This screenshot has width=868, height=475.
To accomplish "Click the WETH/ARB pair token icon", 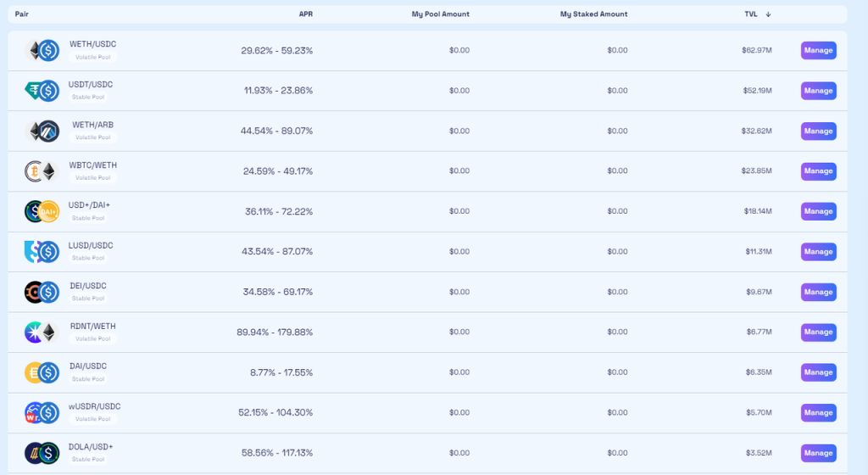I will click(x=42, y=131).
